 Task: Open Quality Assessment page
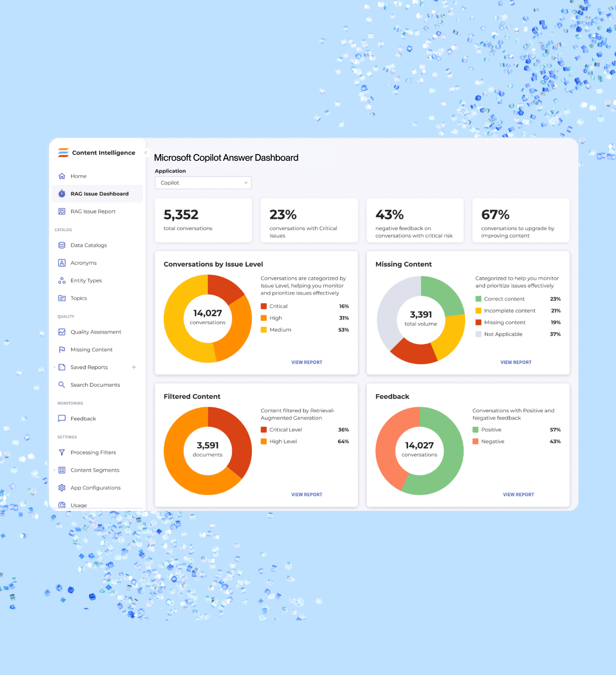(97, 332)
